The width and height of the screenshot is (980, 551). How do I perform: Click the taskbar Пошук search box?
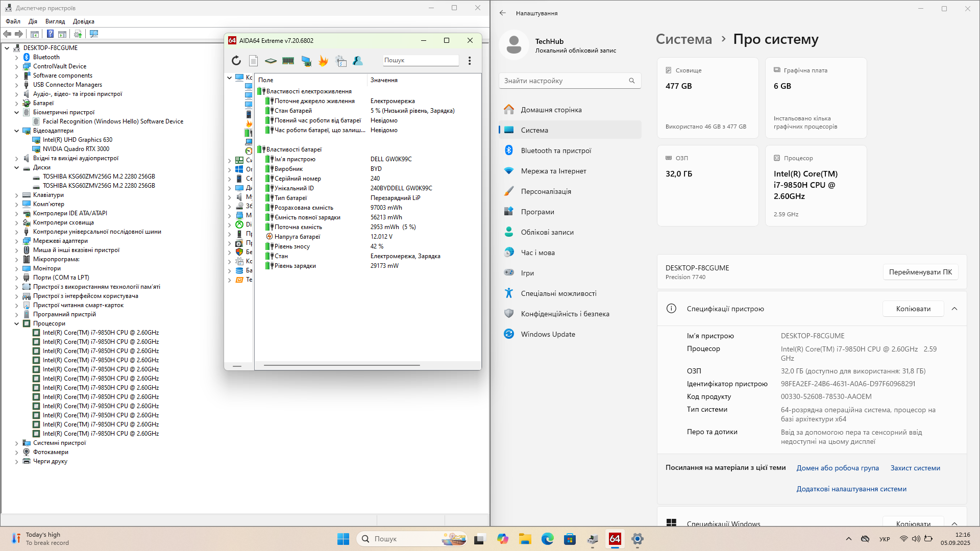point(411,539)
